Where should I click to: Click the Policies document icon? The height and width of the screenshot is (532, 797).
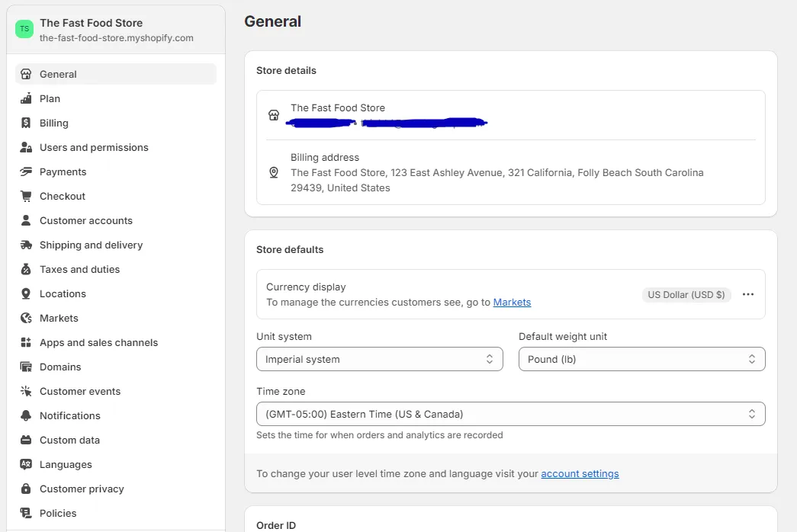26,513
